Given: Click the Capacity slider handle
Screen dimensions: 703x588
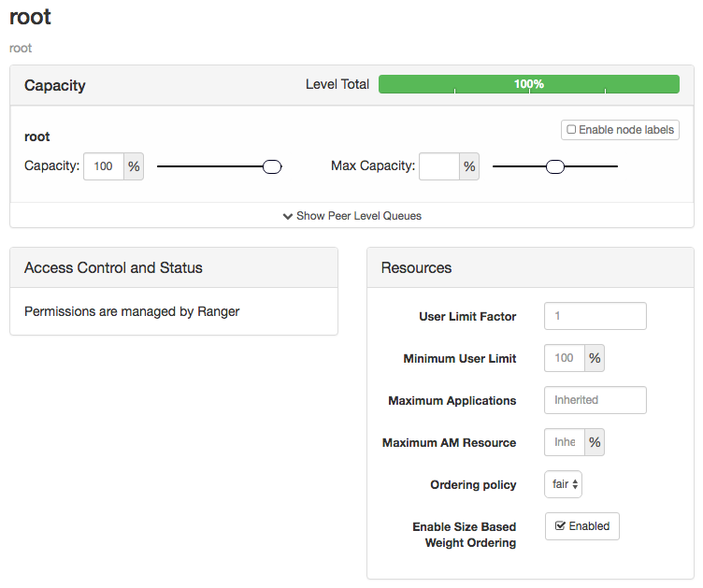Looking at the screenshot, I should pyautogui.click(x=272, y=167).
